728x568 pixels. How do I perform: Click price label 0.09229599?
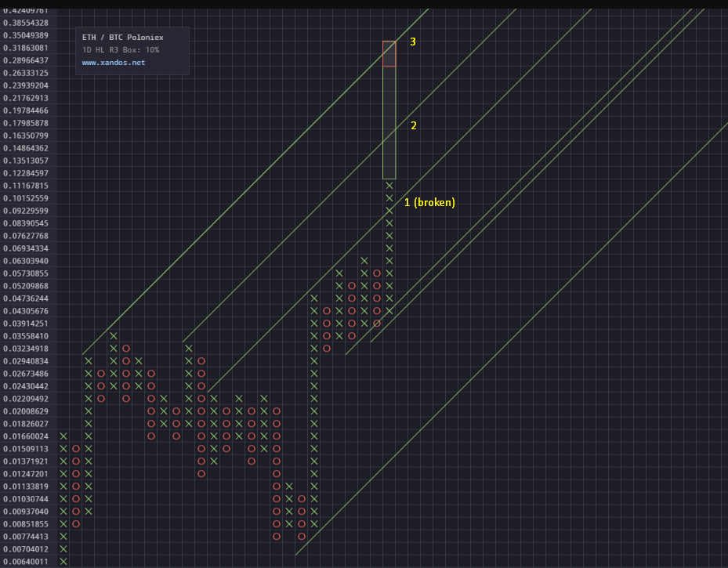click(x=26, y=211)
